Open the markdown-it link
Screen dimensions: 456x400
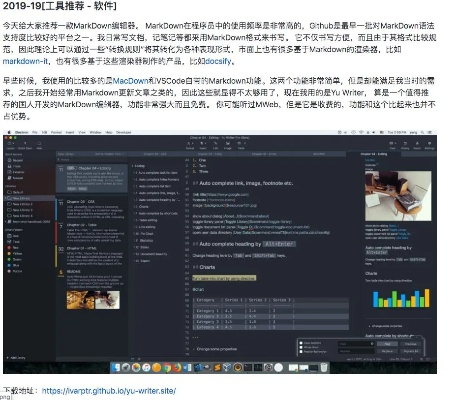[25, 61]
